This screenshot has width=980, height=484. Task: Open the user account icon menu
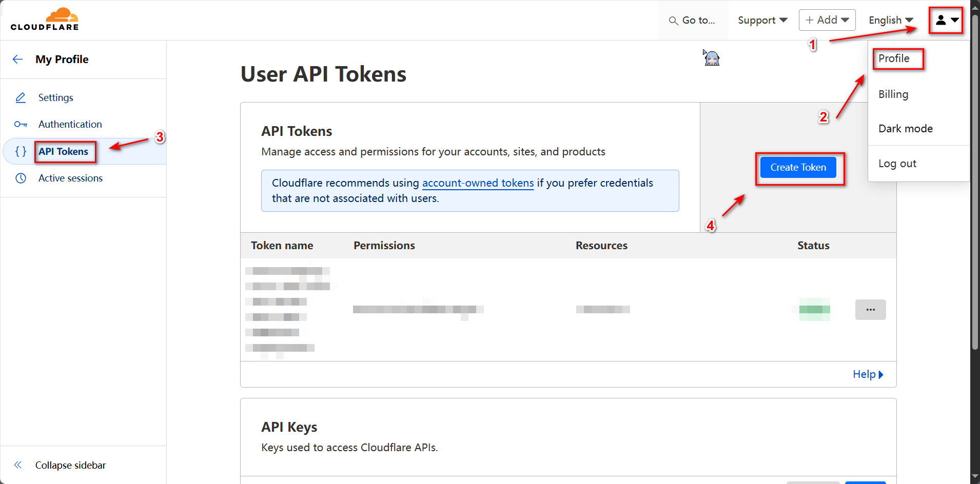pyautogui.click(x=946, y=20)
